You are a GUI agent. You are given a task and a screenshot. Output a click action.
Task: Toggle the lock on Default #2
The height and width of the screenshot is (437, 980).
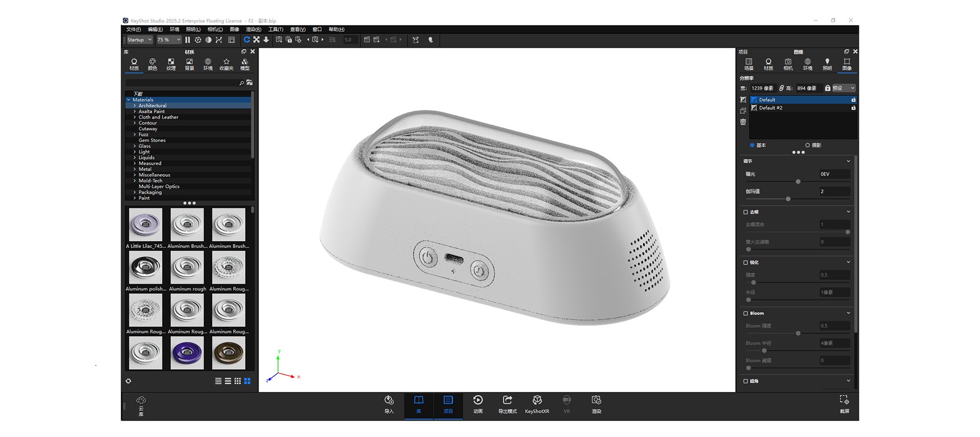[x=853, y=108]
